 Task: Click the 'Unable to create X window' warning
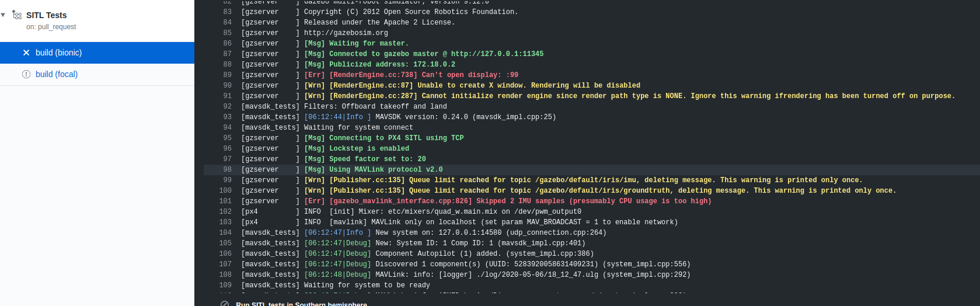click(592, 85)
